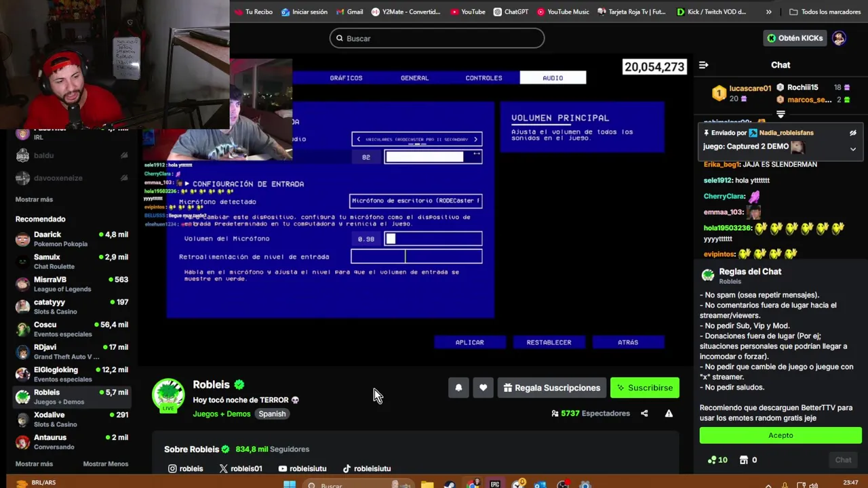Open the chat shop icon
The height and width of the screenshot is (488, 868).
pos(744,460)
